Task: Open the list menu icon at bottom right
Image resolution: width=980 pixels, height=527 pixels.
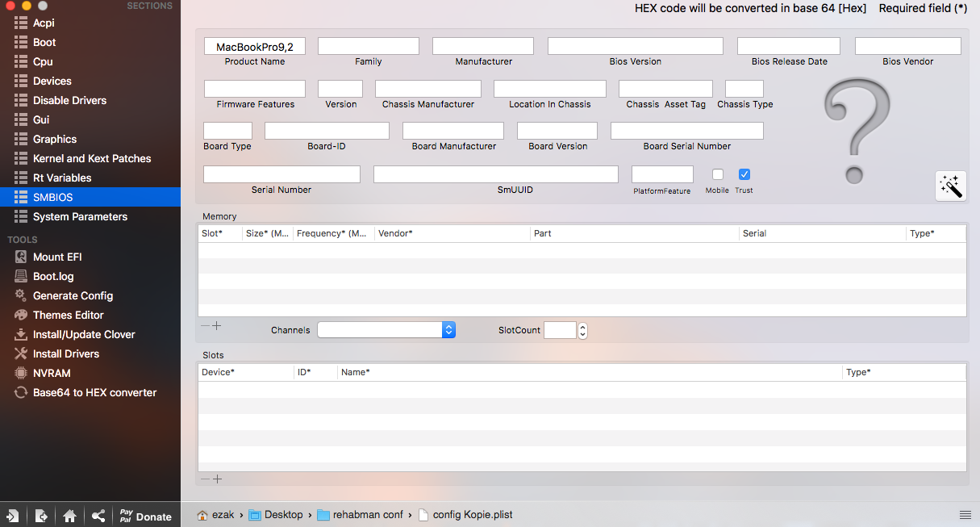Action: coord(965,515)
